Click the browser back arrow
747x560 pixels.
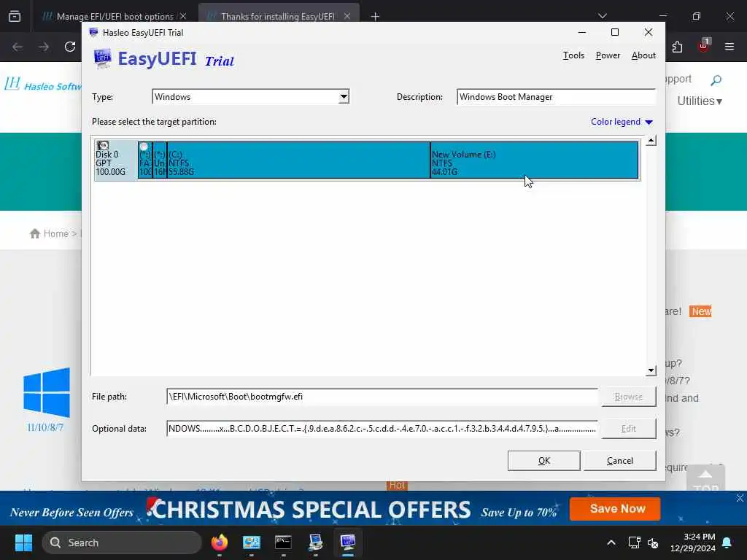point(18,47)
